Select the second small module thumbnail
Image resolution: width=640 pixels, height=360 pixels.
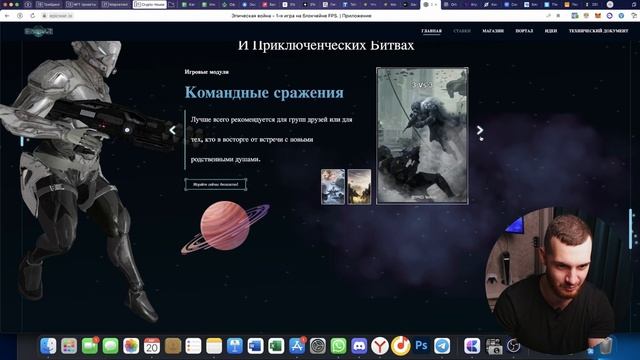click(359, 187)
